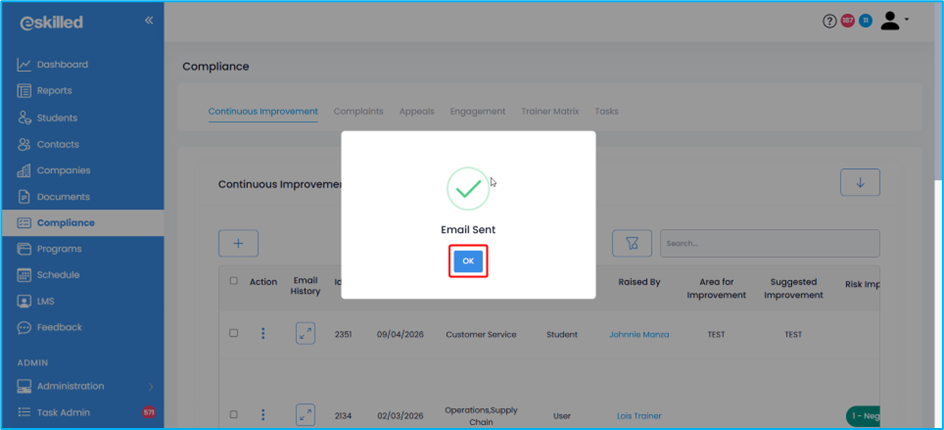
Task: Expand email history for record 2134
Action: pyautogui.click(x=305, y=414)
